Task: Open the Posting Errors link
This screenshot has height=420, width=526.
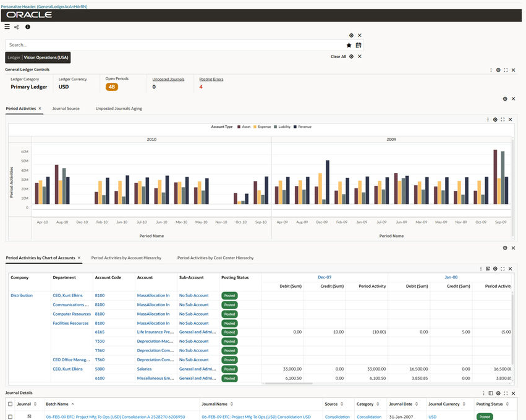Action: pyautogui.click(x=211, y=80)
